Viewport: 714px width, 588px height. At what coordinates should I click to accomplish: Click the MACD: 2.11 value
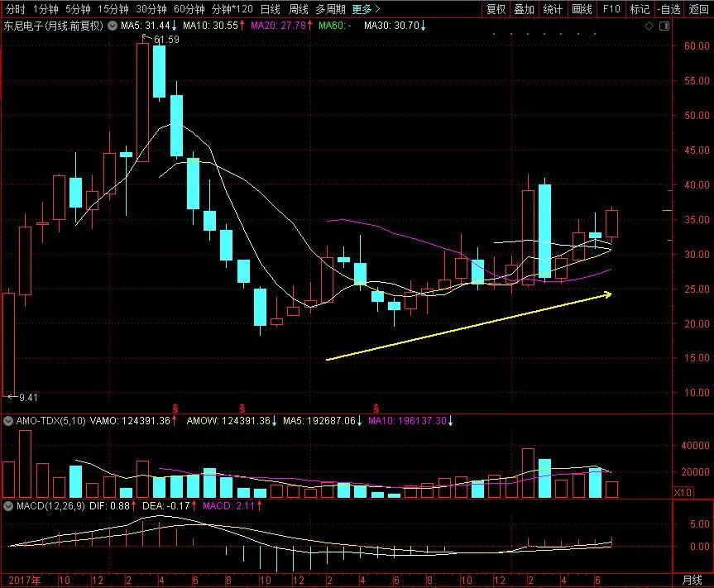point(232,506)
